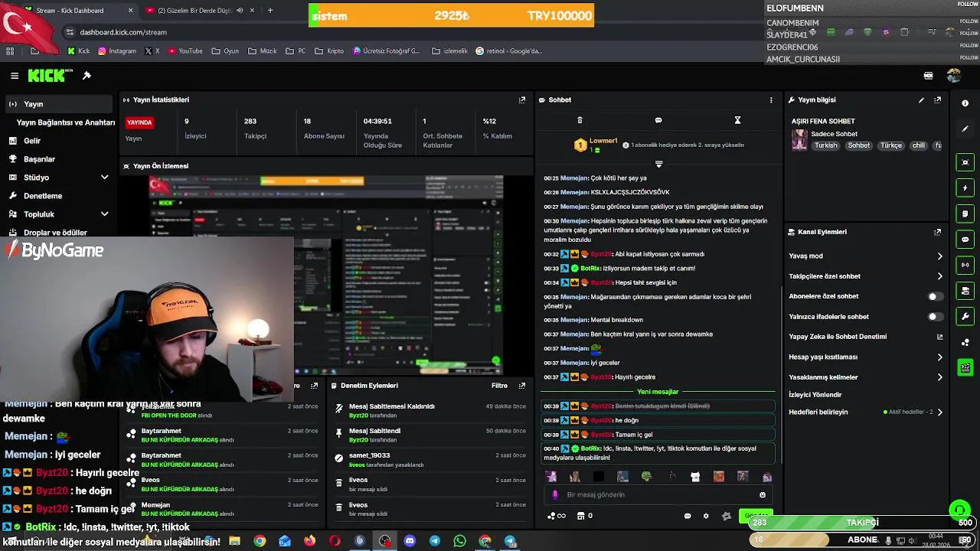Open the hamburger menu beside the Kick logo
The height and width of the screenshot is (551, 980).
pyautogui.click(x=15, y=76)
